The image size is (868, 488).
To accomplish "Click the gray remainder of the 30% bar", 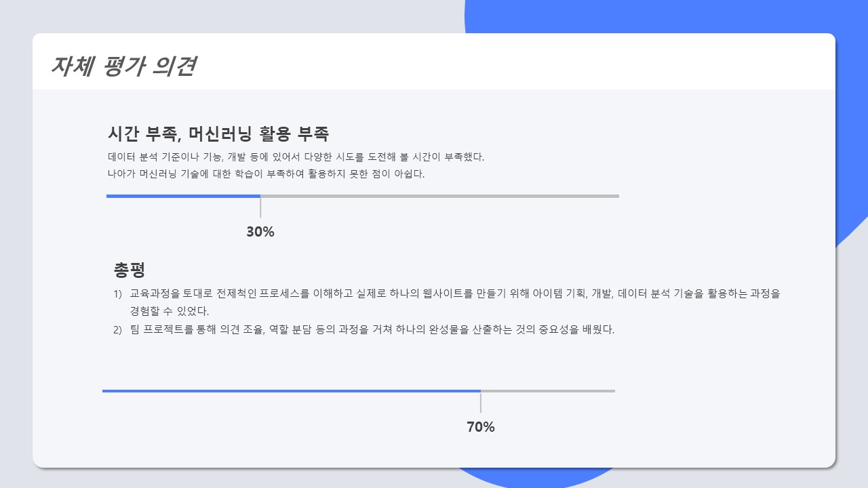I will coord(439,196).
